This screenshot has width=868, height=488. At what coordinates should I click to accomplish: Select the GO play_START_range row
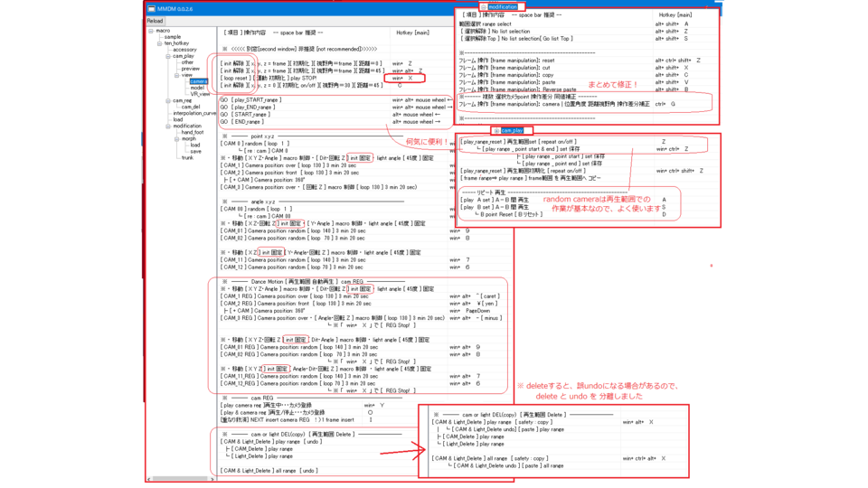251,100
